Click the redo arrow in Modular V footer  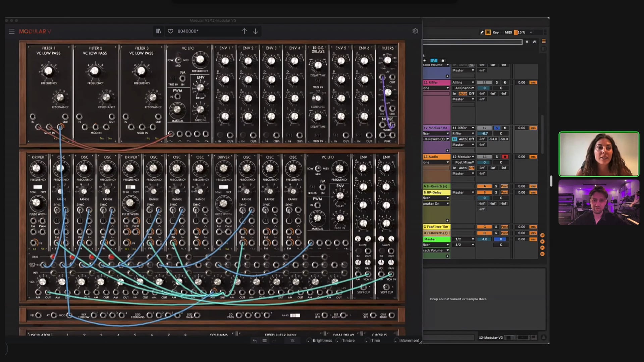click(x=274, y=341)
